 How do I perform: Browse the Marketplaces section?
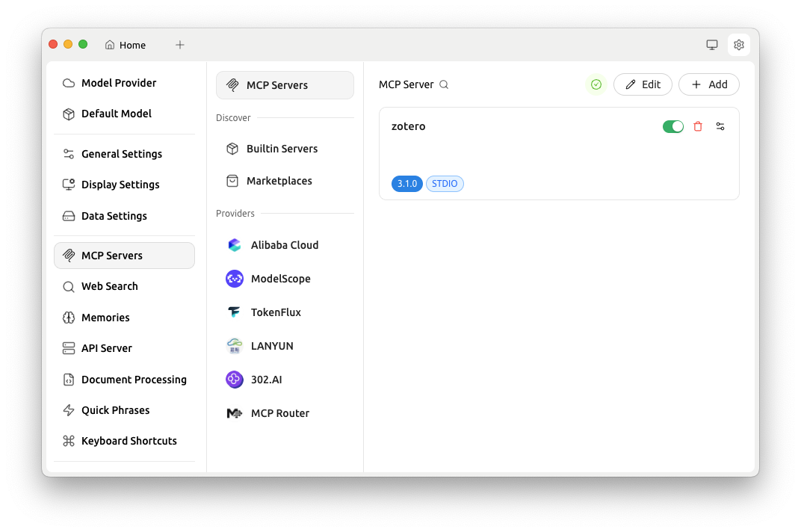click(279, 181)
